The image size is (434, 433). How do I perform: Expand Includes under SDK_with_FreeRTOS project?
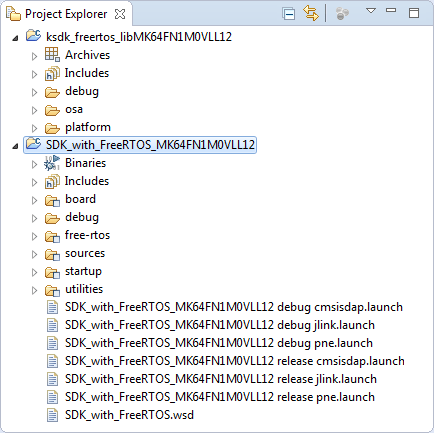(x=34, y=182)
